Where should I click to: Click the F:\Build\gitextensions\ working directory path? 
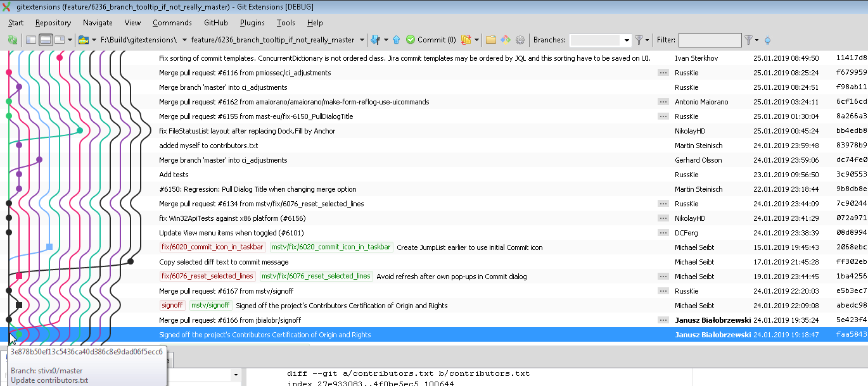click(x=138, y=40)
